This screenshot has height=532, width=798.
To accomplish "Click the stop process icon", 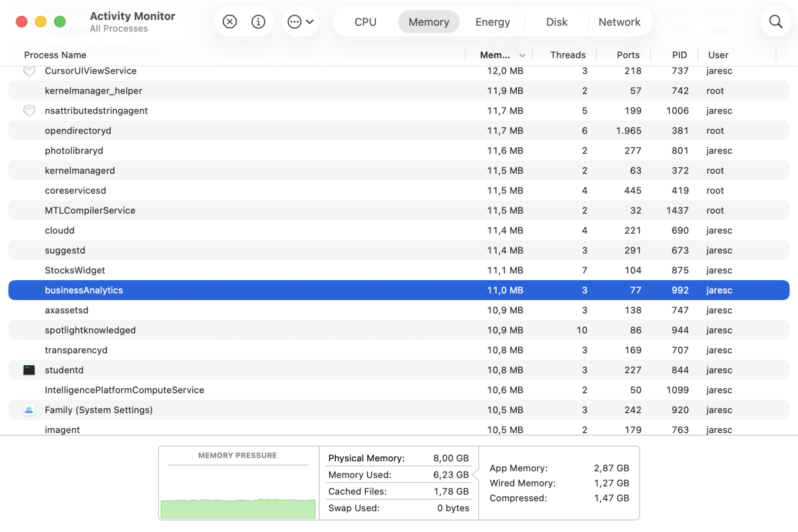I will pyautogui.click(x=229, y=22).
